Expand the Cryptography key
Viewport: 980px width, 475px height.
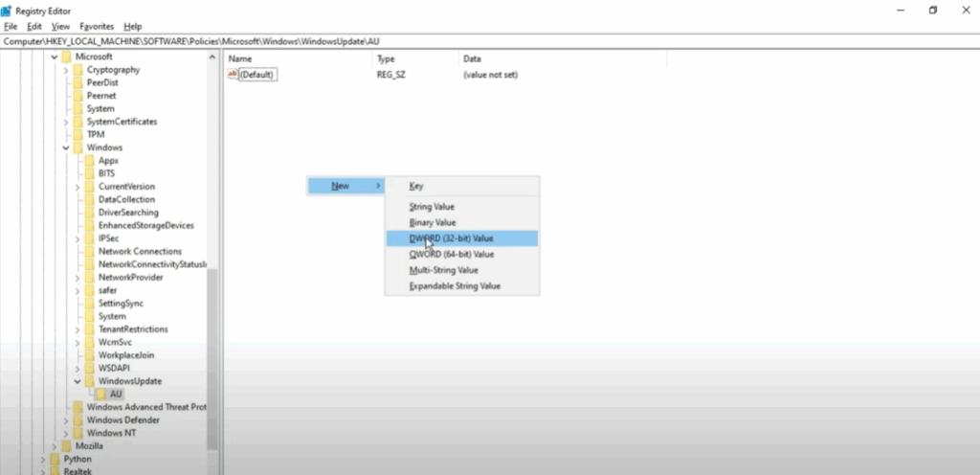(x=66, y=70)
